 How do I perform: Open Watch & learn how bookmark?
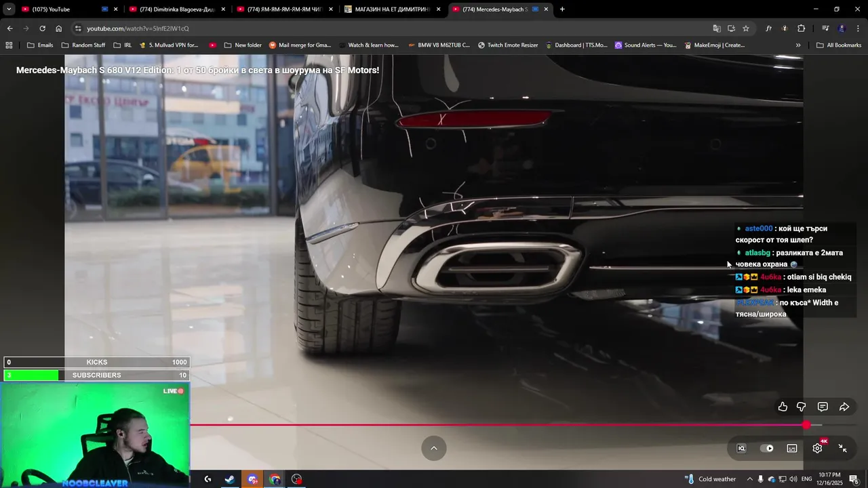click(x=368, y=45)
